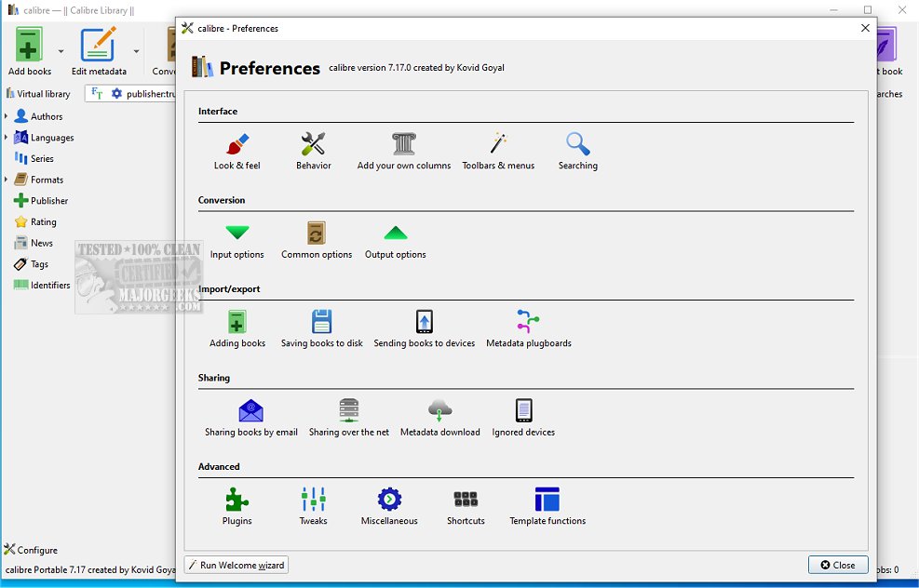Open Sharing over the net
The height and width of the screenshot is (588, 919).
click(349, 418)
